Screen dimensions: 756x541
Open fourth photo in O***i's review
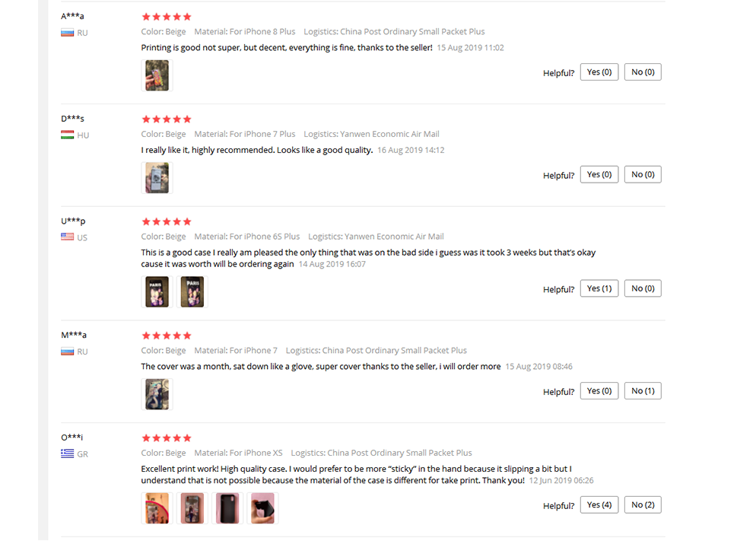(x=262, y=508)
